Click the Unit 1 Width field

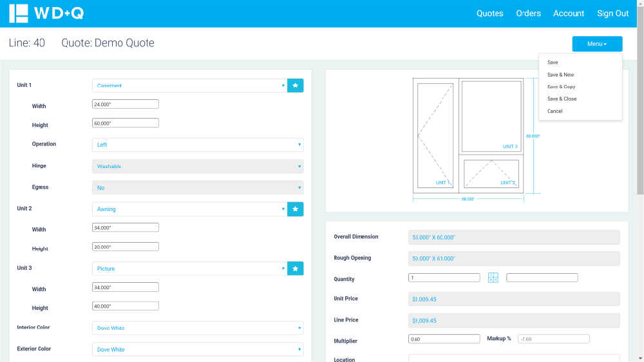[x=126, y=104]
